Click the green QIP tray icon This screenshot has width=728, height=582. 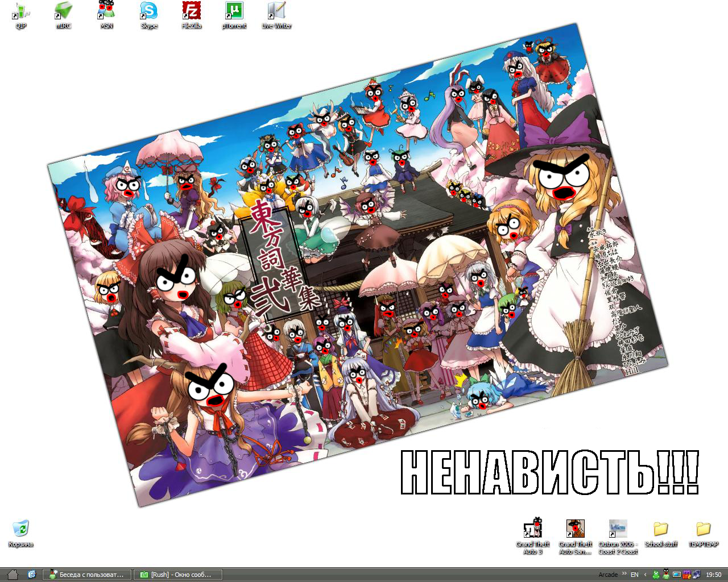tap(656, 575)
